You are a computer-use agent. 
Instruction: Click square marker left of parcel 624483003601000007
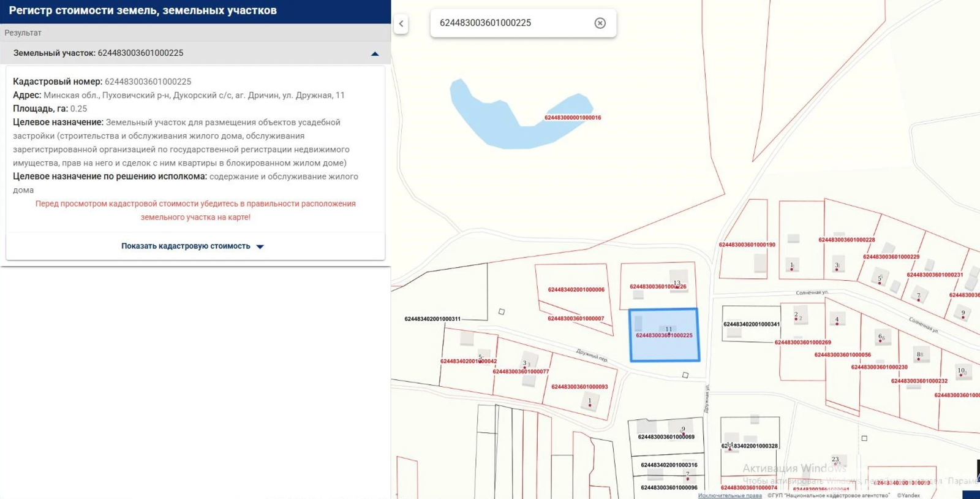tap(502, 312)
